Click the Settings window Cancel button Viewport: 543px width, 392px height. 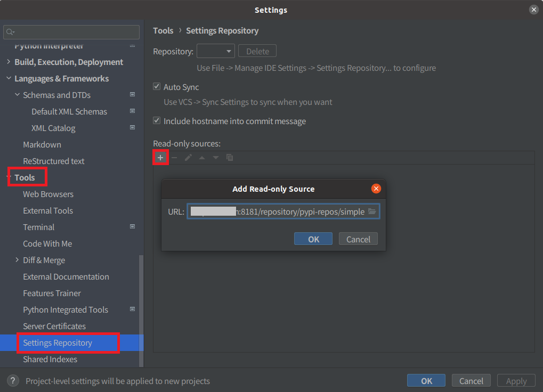pos(471,381)
